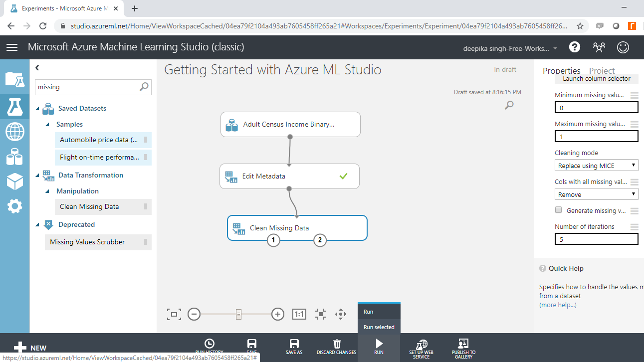Screen dimensions: 644x362
Task: Click the canvas search magnifier icon
Action: [509, 105]
